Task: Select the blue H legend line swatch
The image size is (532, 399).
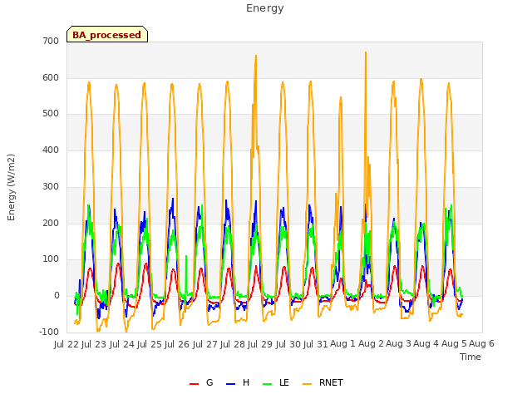Action: click(230, 384)
